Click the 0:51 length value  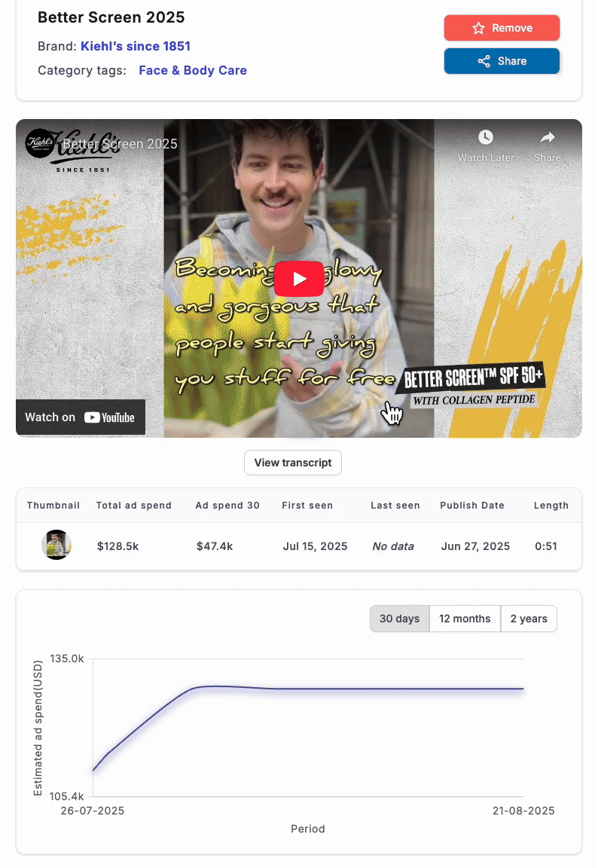click(546, 546)
